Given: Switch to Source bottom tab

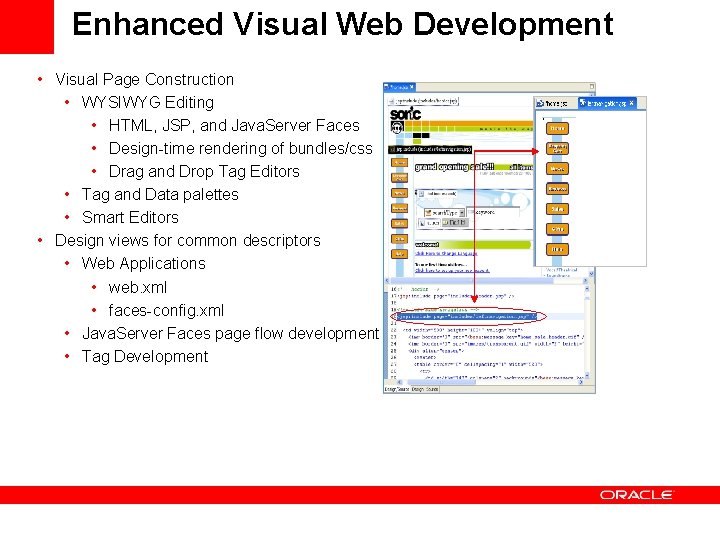Looking at the screenshot, I should (x=432, y=389).
